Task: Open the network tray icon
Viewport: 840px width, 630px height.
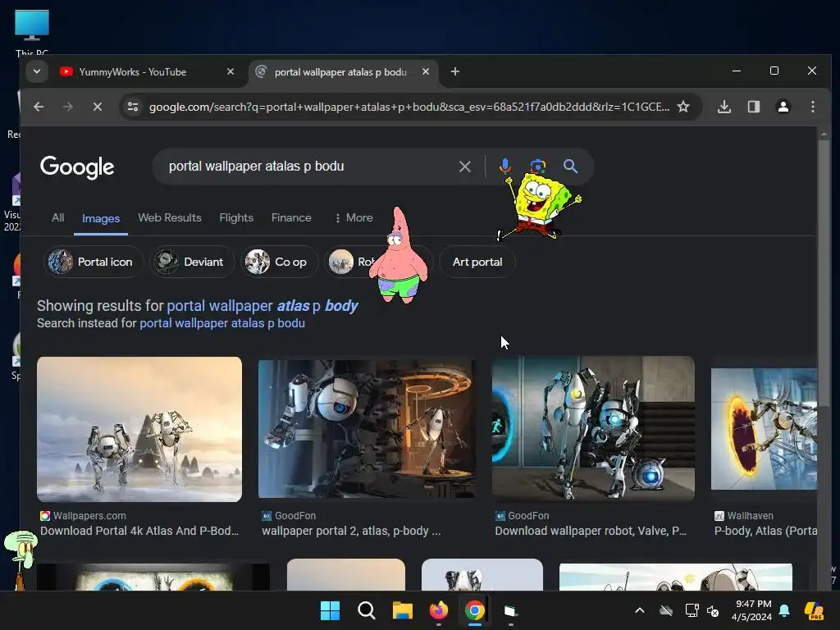Action: click(x=692, y=610)
